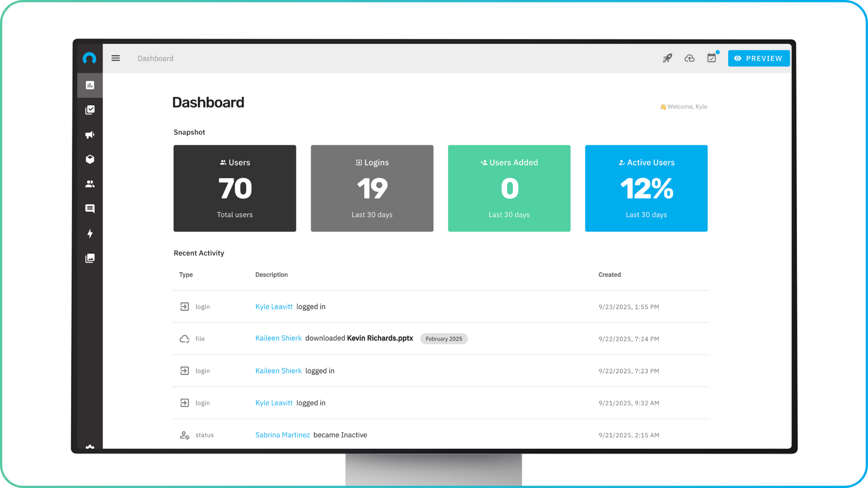Screen dimensions: 868x488
Task: Open Kaileen Shierk link in the file row
Action: click(278, 338)
